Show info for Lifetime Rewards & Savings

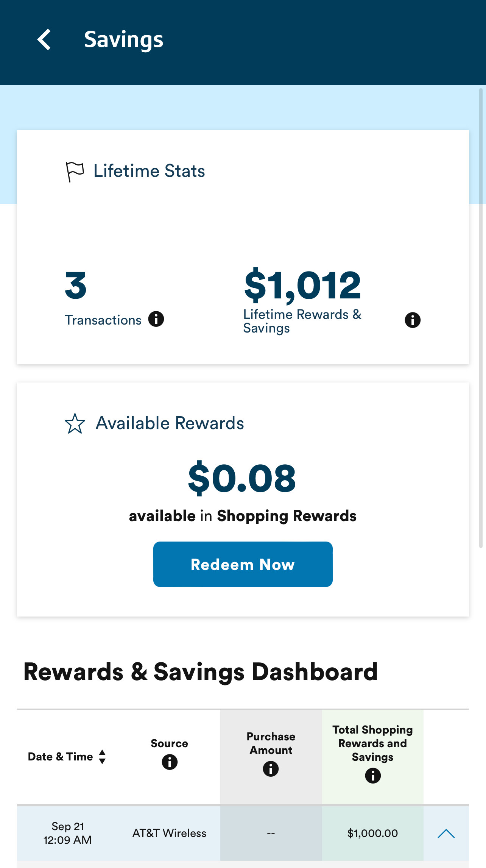click(x=413, y=320)
